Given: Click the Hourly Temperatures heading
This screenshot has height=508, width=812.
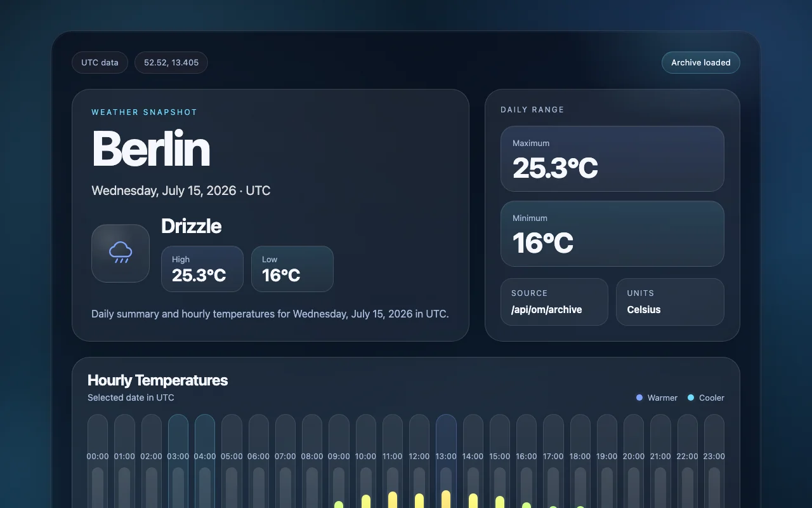Looking at the screenshot, I should click(157, 380).
